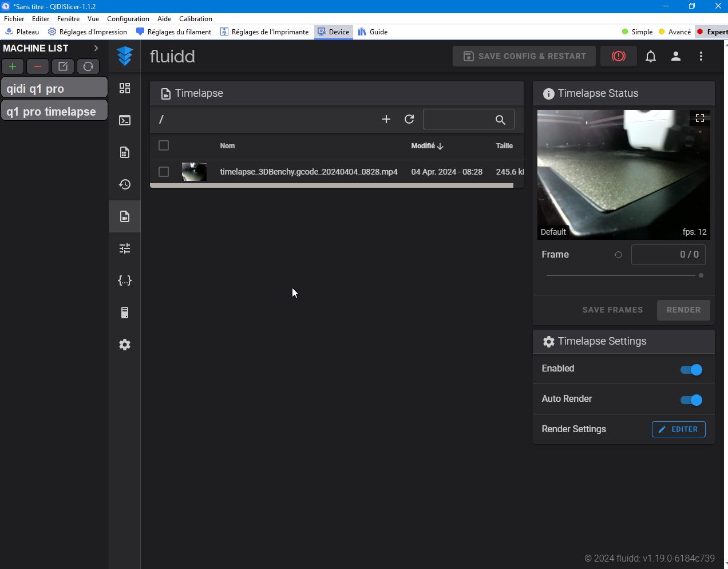Check the timelapse_3DBenchy file checkbox
Viewport: 728px width, 569px height.
(164, 172)
